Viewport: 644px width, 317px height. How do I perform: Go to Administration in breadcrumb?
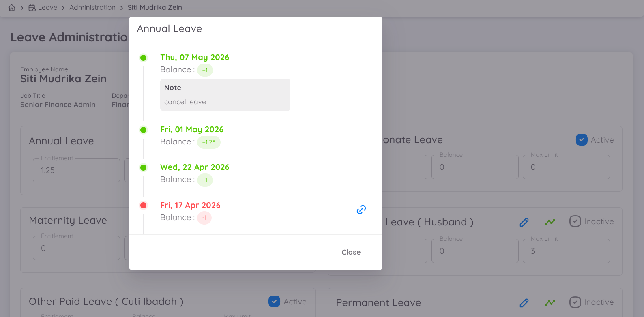[x=92, y=8]
